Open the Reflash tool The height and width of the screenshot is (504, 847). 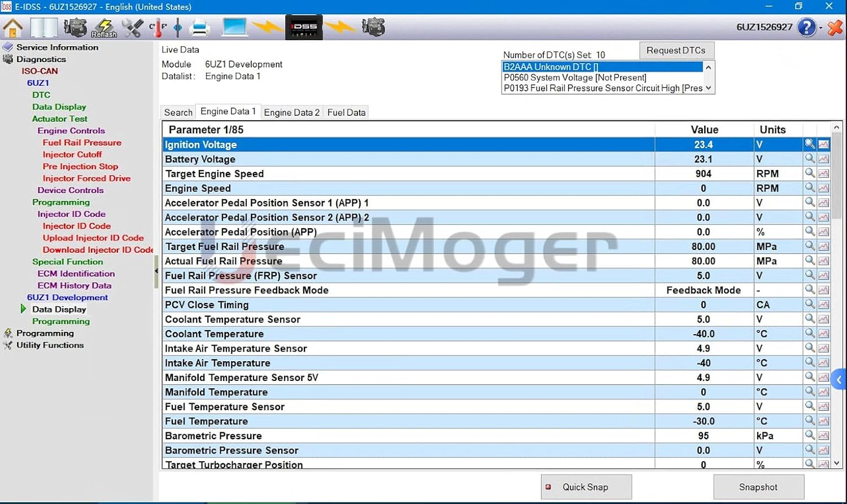point(104,28)
